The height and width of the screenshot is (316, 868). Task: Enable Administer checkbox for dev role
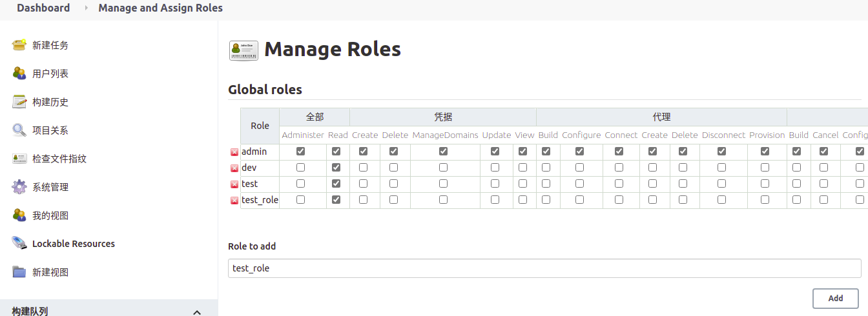tap(300, 168)
